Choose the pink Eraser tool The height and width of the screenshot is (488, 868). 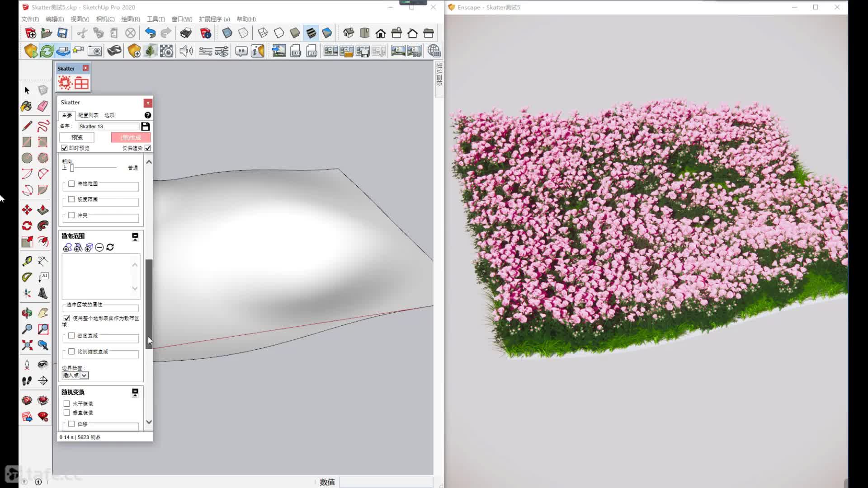coord(43,106)
